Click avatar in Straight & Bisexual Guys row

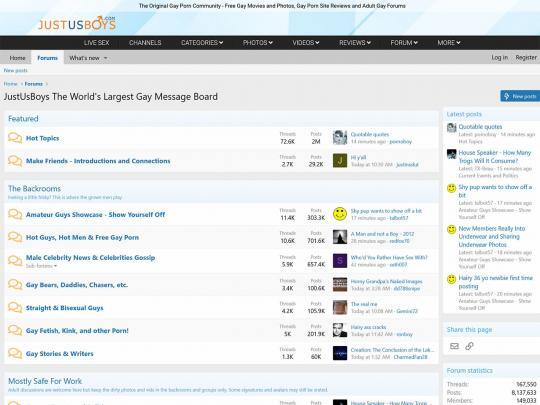(x=340, y=308)
